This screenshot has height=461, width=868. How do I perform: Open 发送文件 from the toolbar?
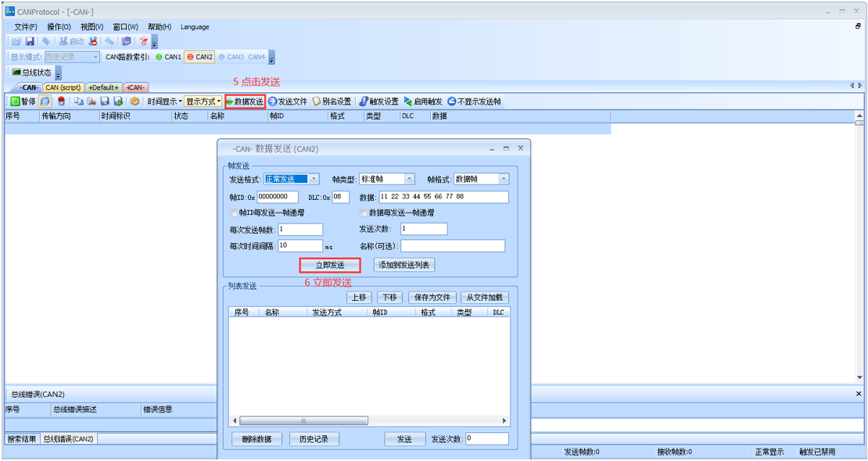tap(288, 102)
